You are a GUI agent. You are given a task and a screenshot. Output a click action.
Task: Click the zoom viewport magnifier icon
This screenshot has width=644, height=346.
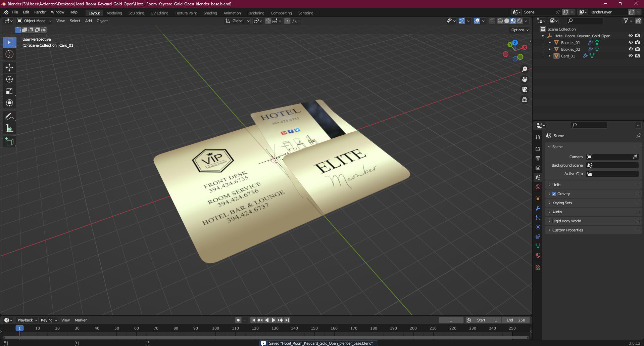point(525,69)
